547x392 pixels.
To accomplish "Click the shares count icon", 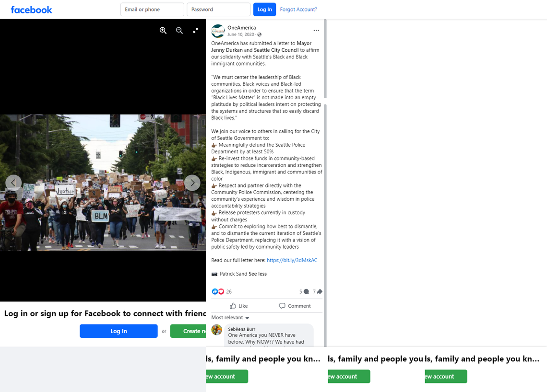I will tap(318, 292).
